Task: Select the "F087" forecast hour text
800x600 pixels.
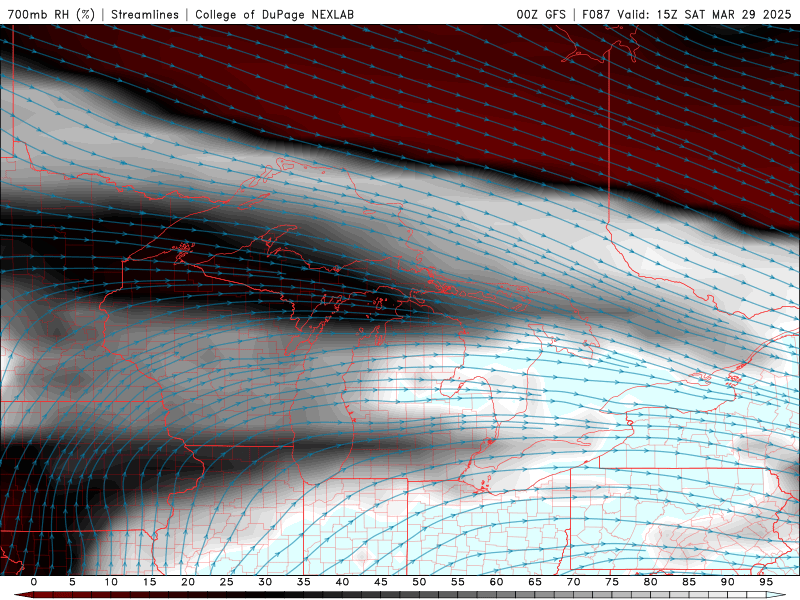Action: 597,14
